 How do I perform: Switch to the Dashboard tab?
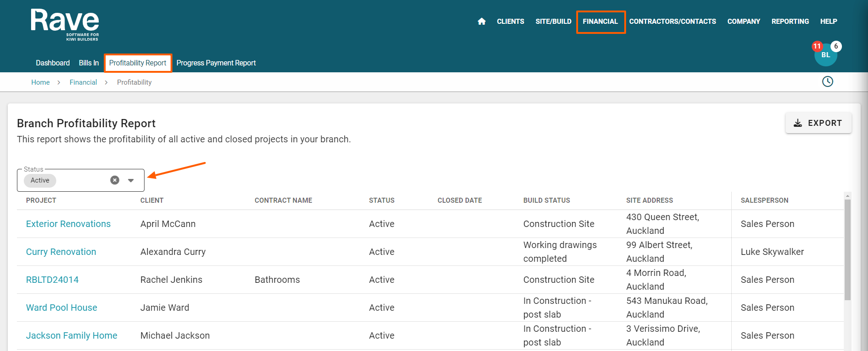pos(53,63)
